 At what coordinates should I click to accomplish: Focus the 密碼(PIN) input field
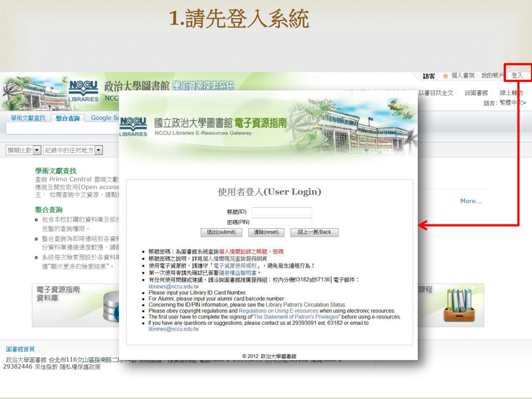click(x=282, y=222)
